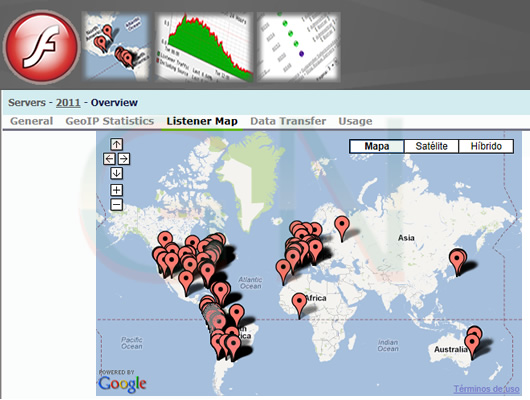Screen dimensions: 530x400
Task: Open the Data Transfer tab
Action: point(288,121)
